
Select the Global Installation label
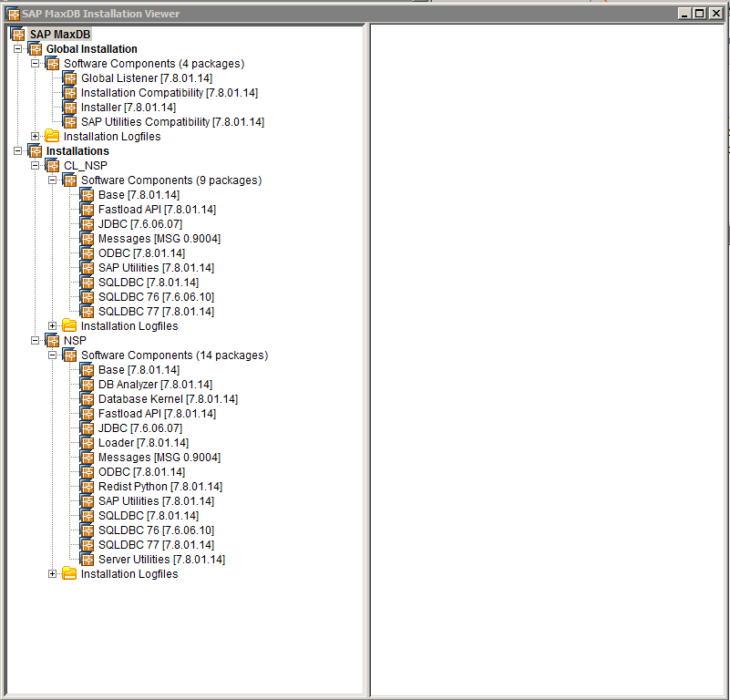pyautogui.click(x=92, y=49)
